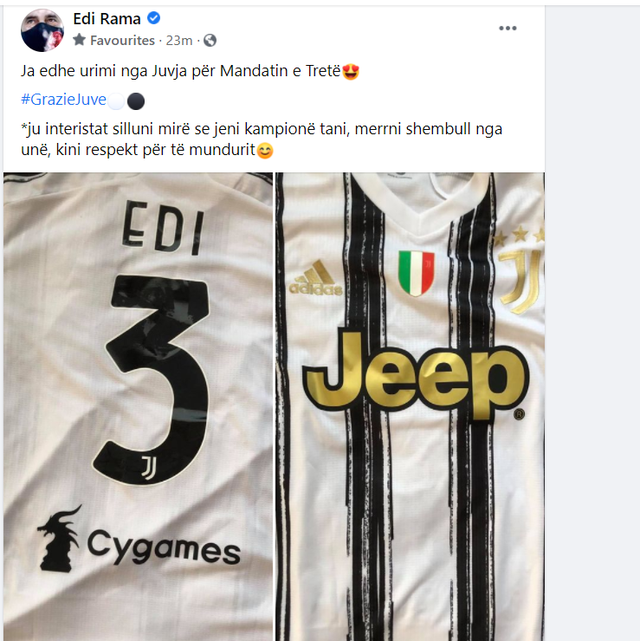Image resolution: width=640 pixels, height=641 pixels.
Task: Open the right Jeep jersey front photo
Action: (410, 406)
